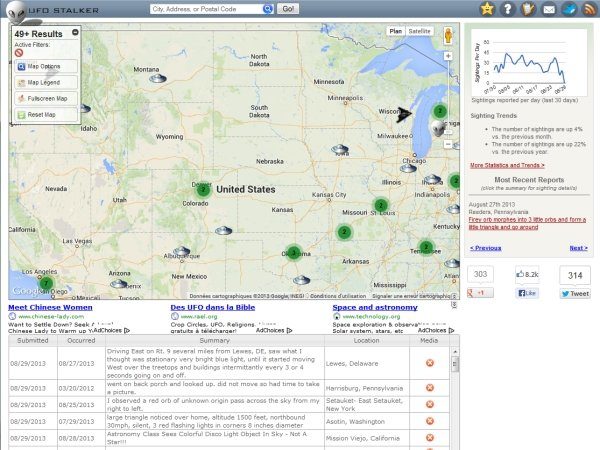The width and height of the screenshot is (600, 450).
Task: Click media icon for Lewes, Delaware row
Action: (430, 363)
